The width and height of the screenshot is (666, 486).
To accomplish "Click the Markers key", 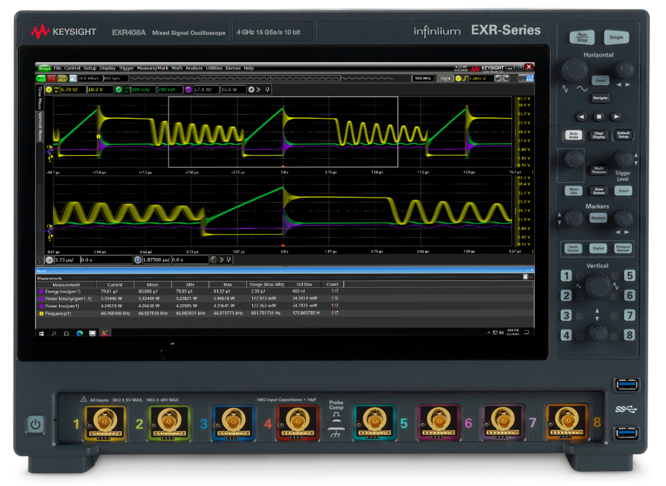I will [x=598, y=218].
